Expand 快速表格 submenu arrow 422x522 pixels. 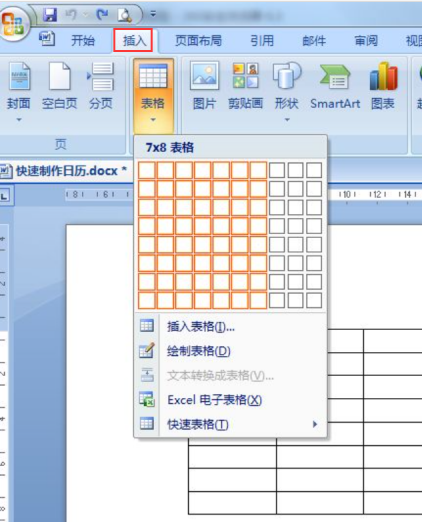[x=315, y=424]
